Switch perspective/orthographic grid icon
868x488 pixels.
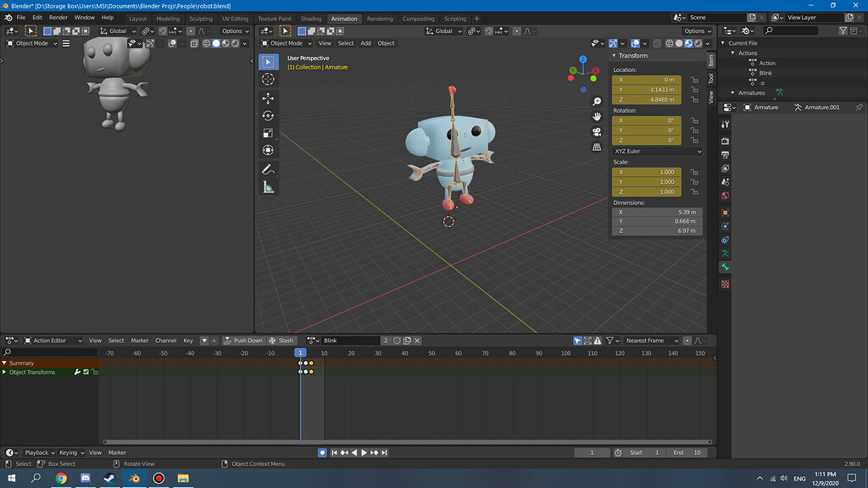click(x=597, y=147)
